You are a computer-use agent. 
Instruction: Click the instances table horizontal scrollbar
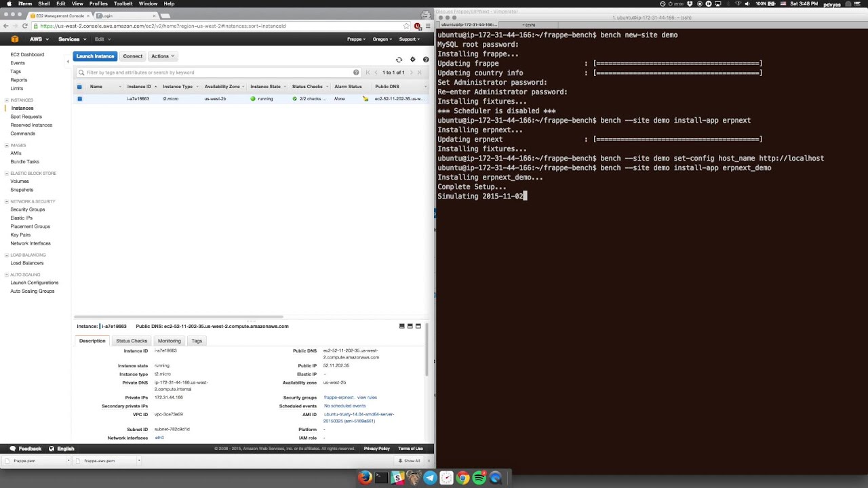178,317
